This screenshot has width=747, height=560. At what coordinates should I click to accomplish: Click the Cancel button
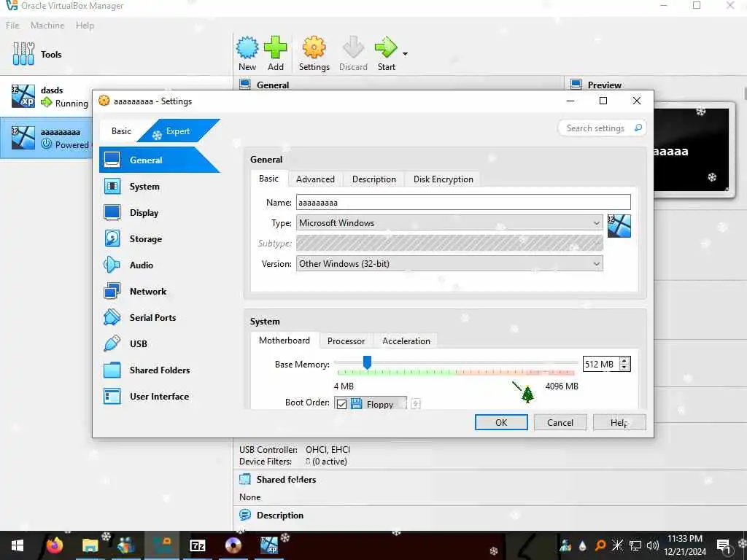tap(560, 422)
